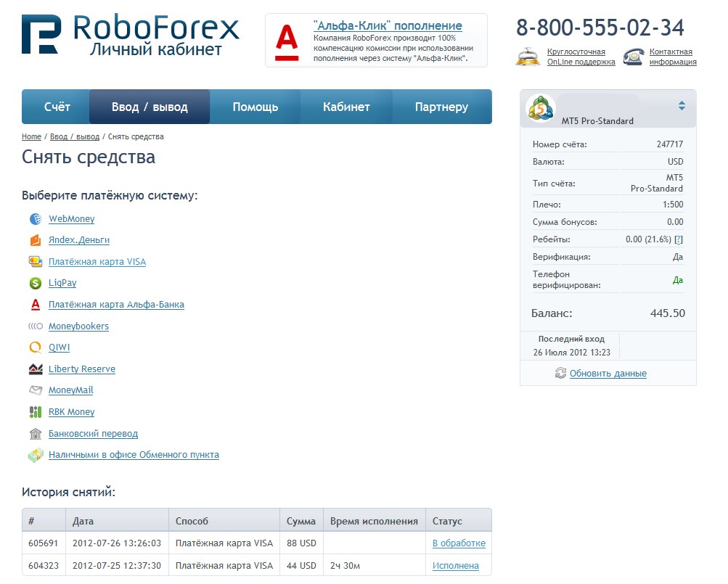
Task: Click withdrawal number 605691 cell
Action: (43, 543)
